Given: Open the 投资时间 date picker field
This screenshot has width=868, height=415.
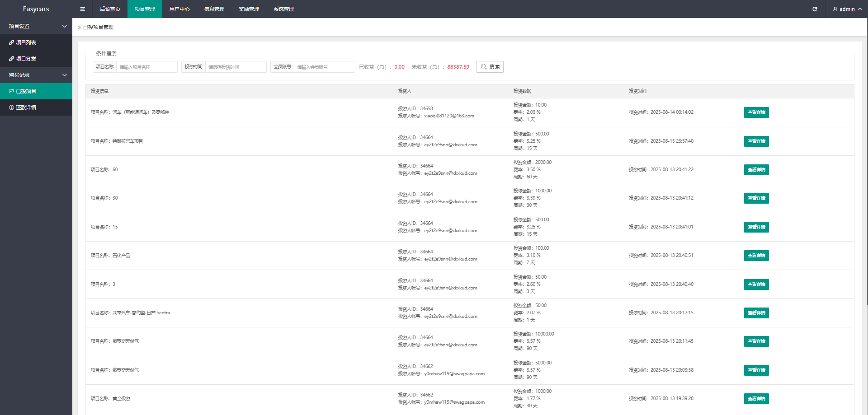Looking at the screenshot, I should pos(236,67).
